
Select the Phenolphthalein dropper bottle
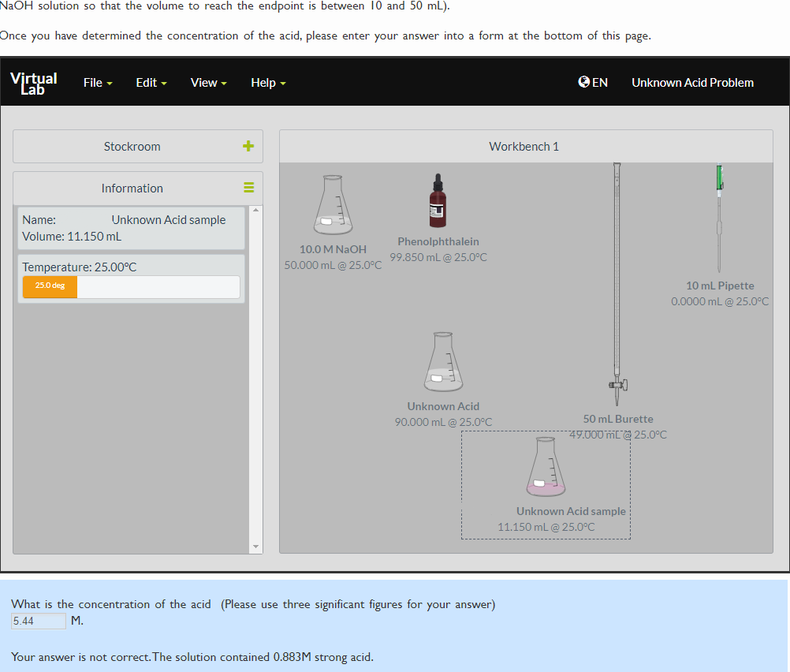(438, 200)
